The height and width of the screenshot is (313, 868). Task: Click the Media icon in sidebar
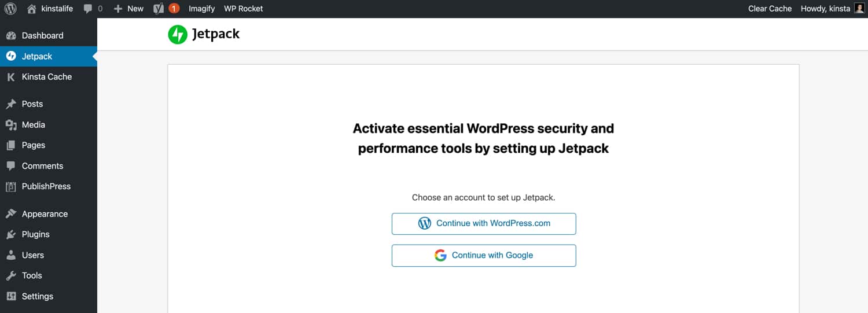point(10,125)
